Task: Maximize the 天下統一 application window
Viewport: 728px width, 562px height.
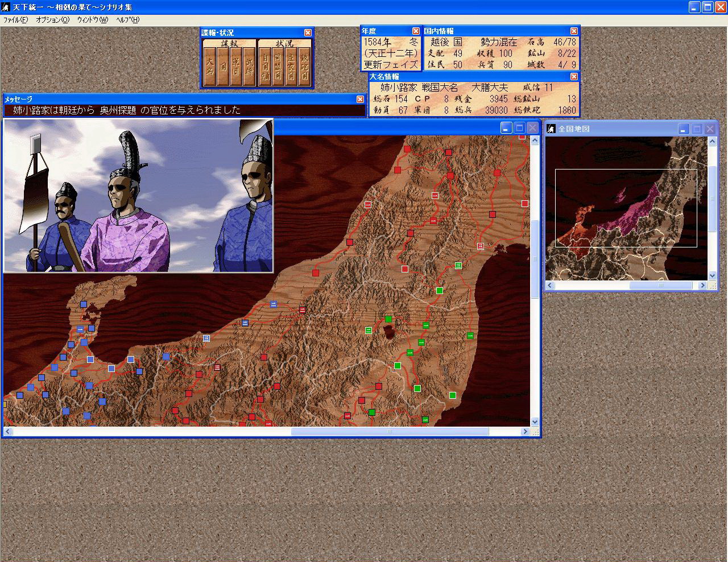Action: [708, 7]
